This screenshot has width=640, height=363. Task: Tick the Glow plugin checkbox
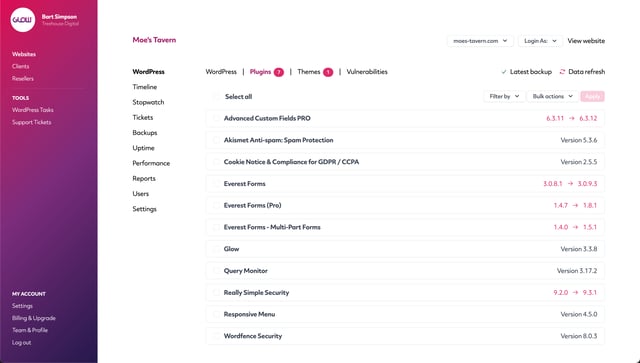(x=216, y=249)
